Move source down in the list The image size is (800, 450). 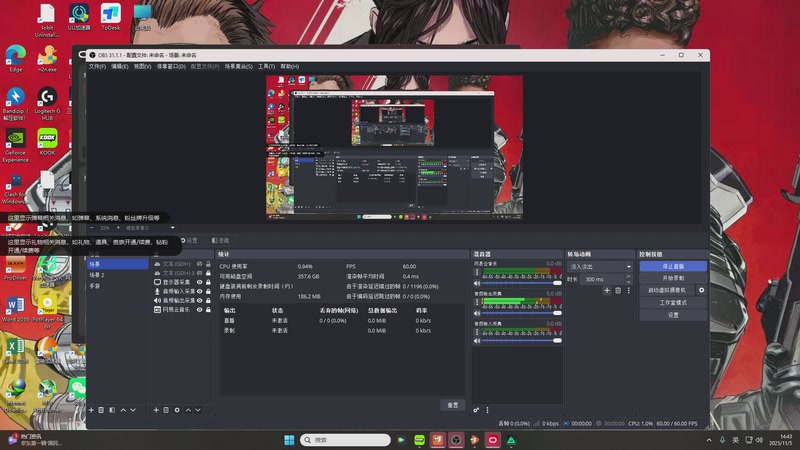click(198, 410)
